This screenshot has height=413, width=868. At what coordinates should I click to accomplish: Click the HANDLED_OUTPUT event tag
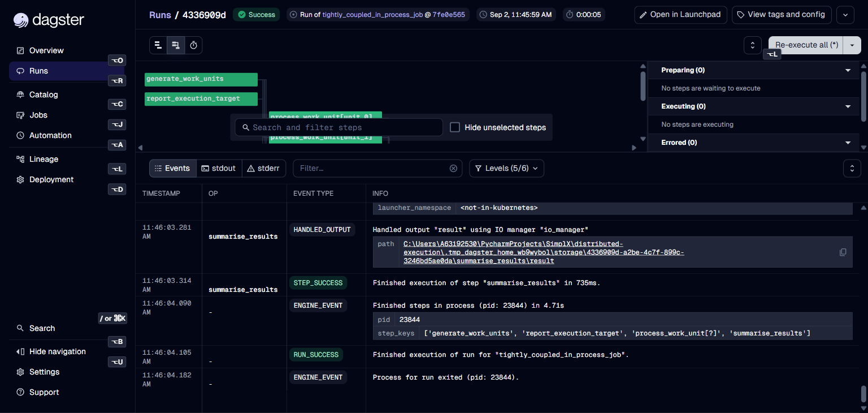click(322, 230)
